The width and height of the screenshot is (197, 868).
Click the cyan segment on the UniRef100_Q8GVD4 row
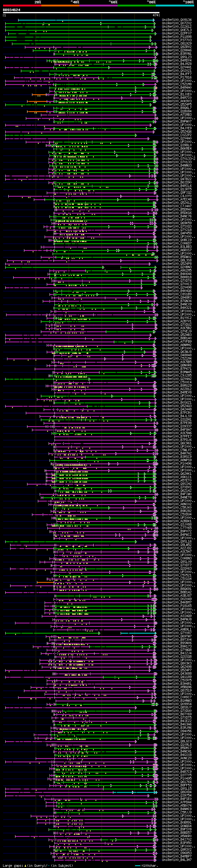click(x=135, y=792)
